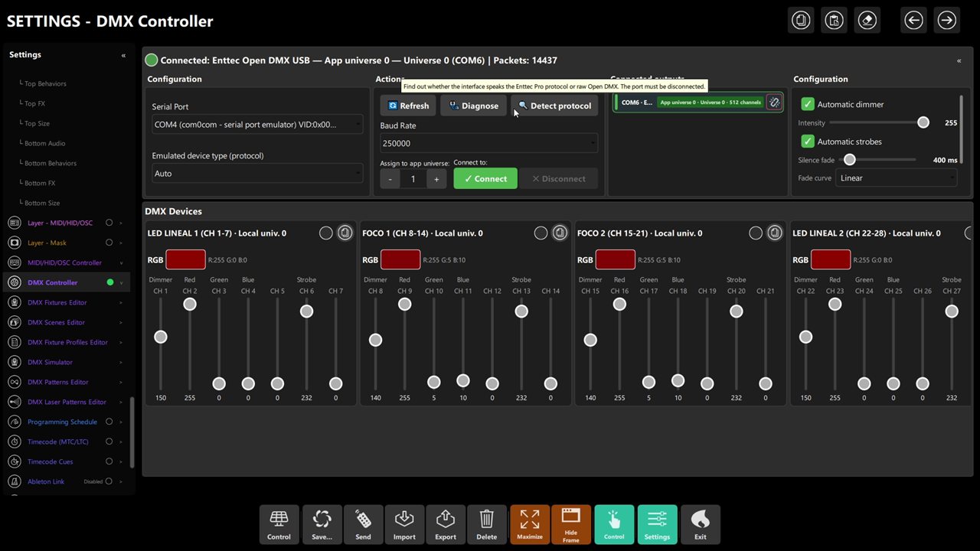The height and width of the screenshot is (551, 980).
Task: Open the Baud Rate dropdown
Action: pyautogui.click(x=488, y=143)
